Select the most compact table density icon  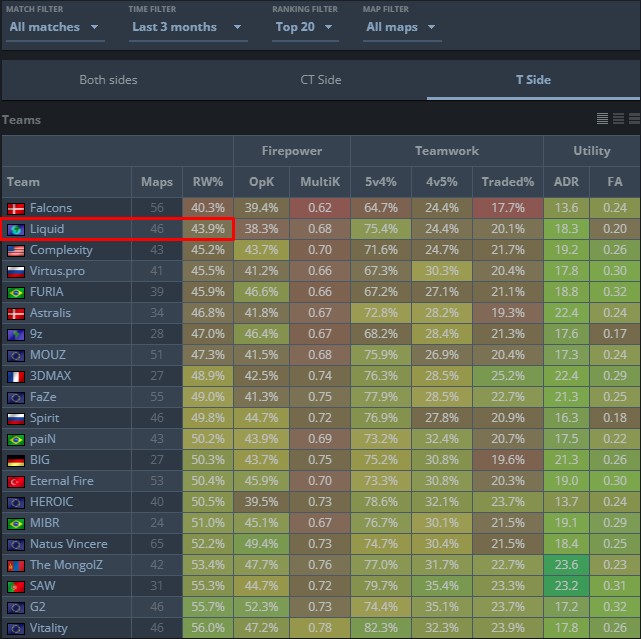point(602,119)
